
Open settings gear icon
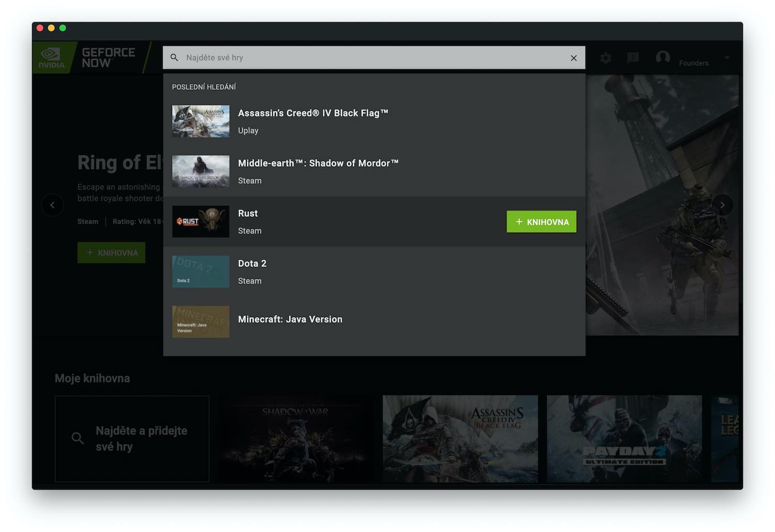606,58
